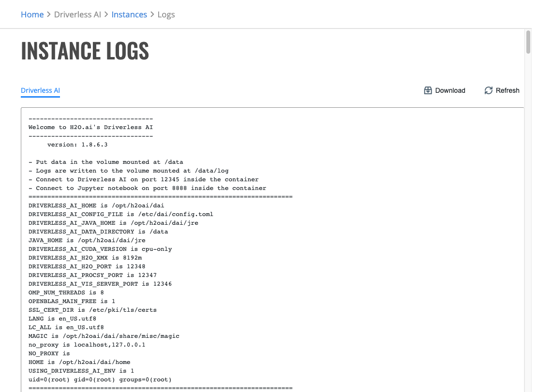
Task: Click the DRIVERLESS_AI_VIS_SERVER_PORT line
Action: [100, 284]
